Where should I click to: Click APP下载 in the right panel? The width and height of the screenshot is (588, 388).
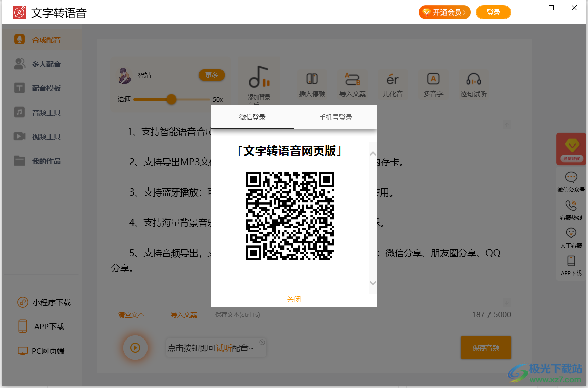571,265
